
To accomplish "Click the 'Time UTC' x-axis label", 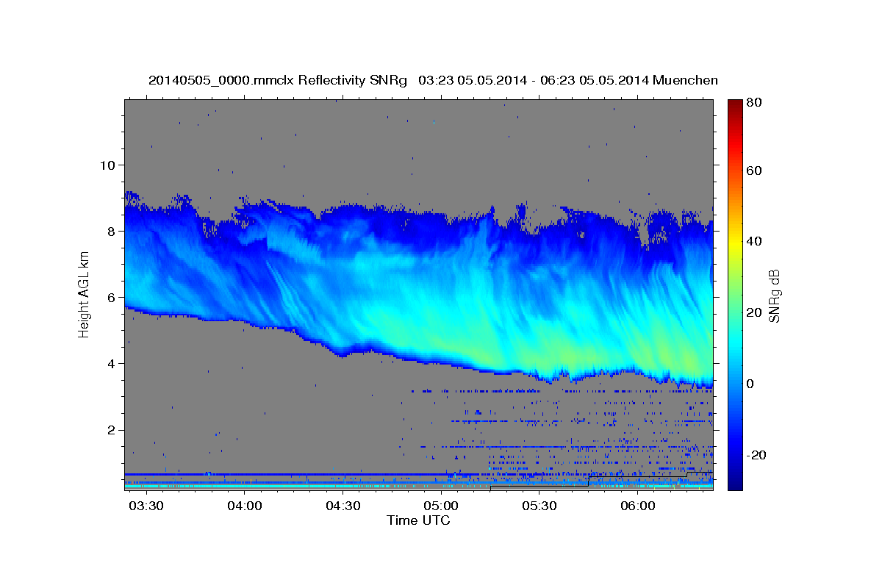I will point(418,520).
